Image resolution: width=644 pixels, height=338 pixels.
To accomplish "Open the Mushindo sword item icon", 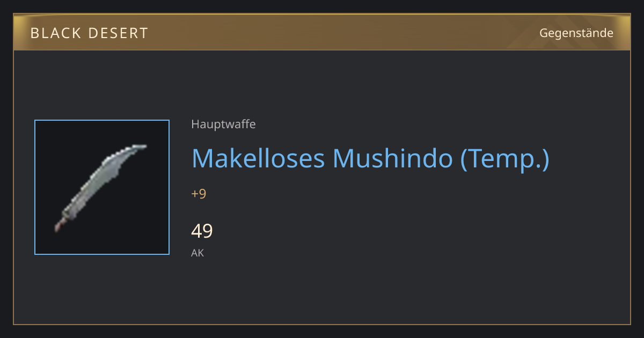I will (x=102, y=187).
